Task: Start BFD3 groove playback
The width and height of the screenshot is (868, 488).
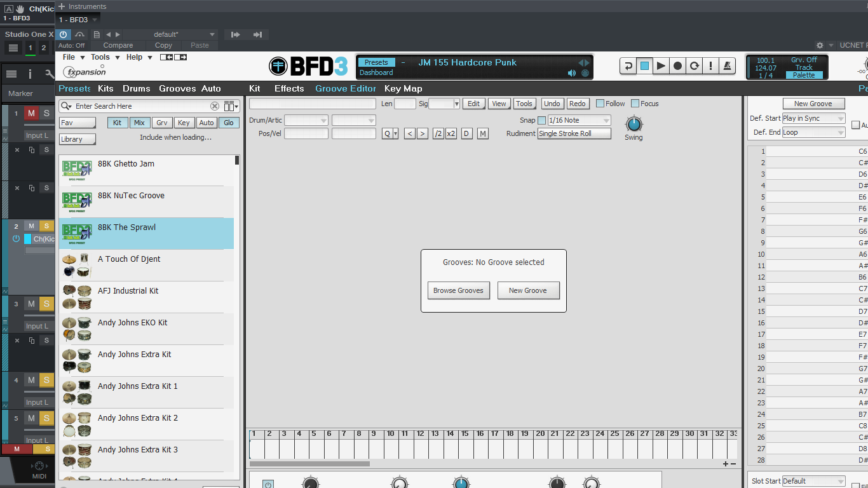Action: pyautogui.click(x=661, y=65)
